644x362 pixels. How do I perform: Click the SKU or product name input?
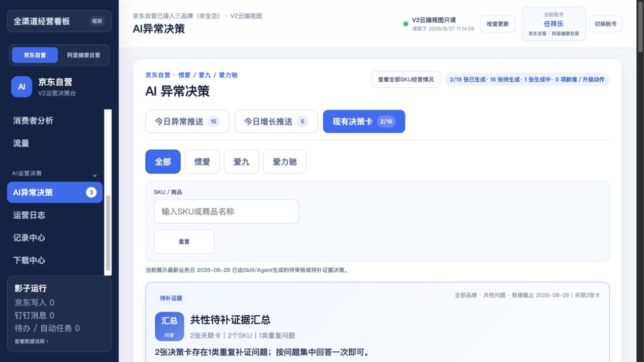pos(226,212)
